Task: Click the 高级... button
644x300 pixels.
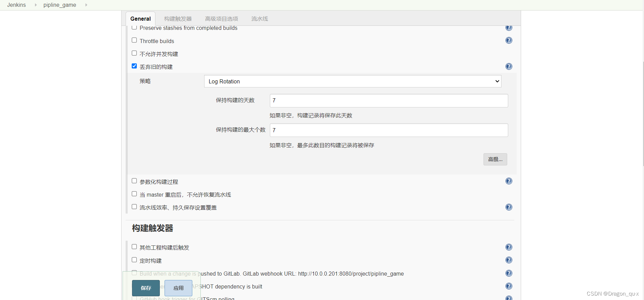Action: 495,159
